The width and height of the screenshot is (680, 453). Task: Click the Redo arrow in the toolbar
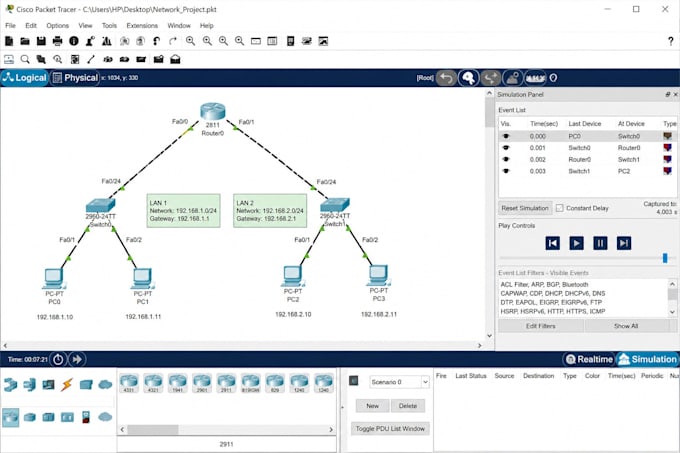pos(173,41)
